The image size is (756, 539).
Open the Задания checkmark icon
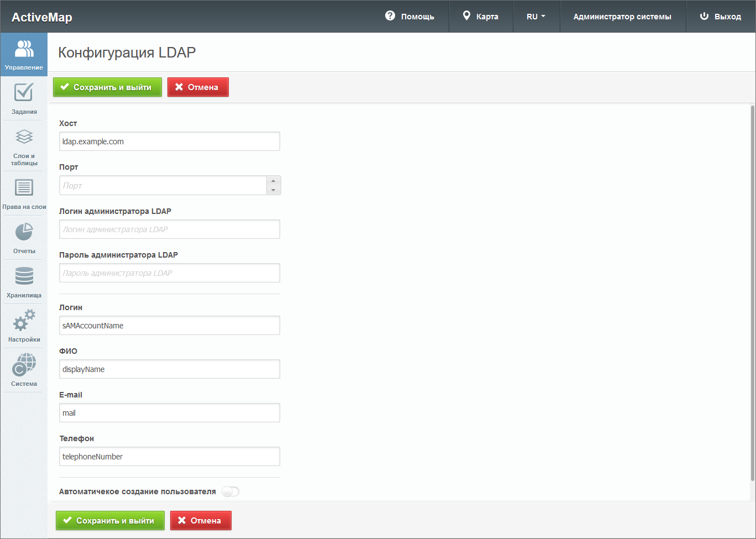(x=24, y=93)
